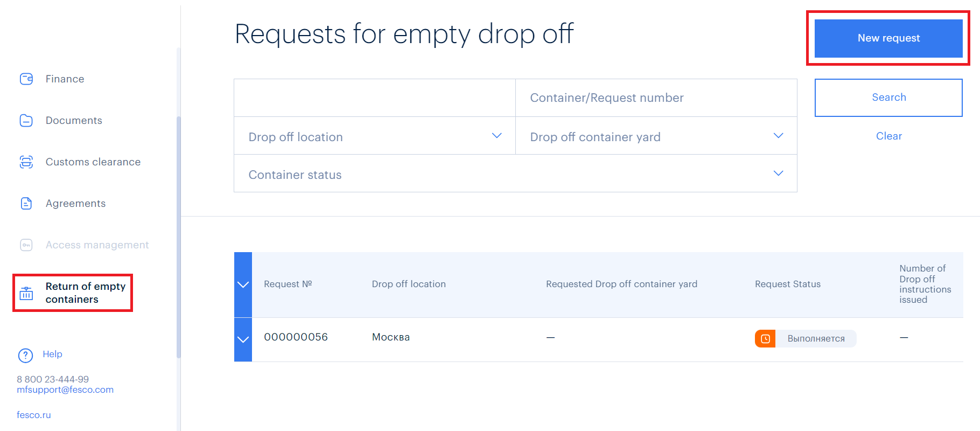Click the Return of empty containers icon
This screenshot has height=431, width=980.
pos(26,293)
